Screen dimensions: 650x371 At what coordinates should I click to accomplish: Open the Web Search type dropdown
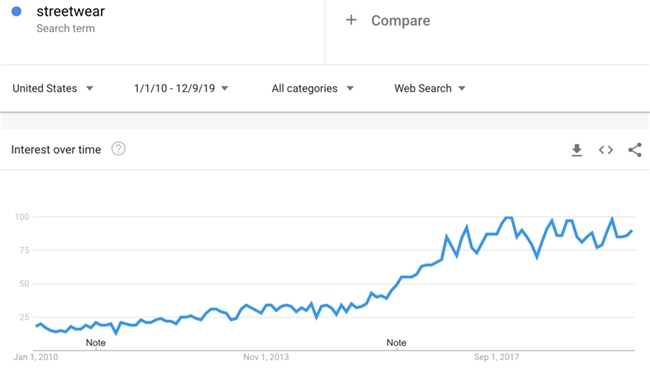pyautogui.click(x=430, y=88)
